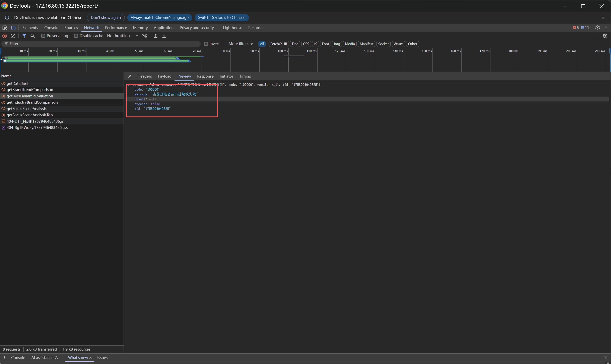Open the Sources panel

tap(71, 28)
